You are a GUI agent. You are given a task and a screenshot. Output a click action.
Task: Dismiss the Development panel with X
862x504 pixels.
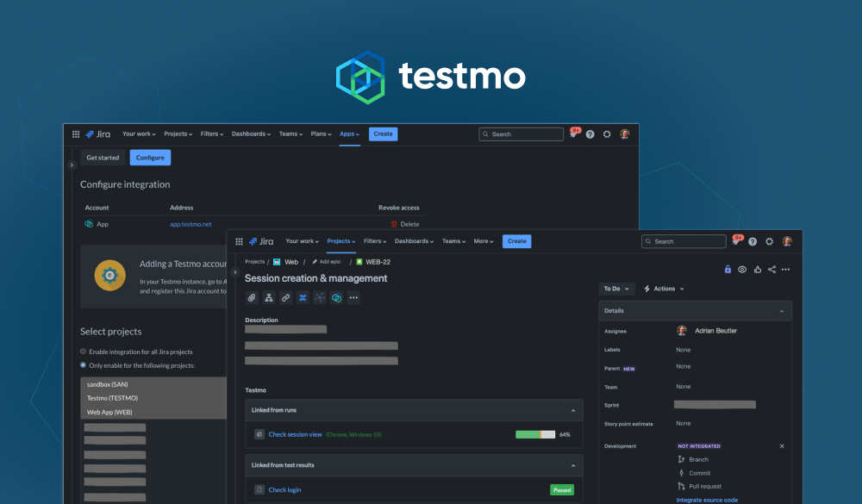[782, 446]
